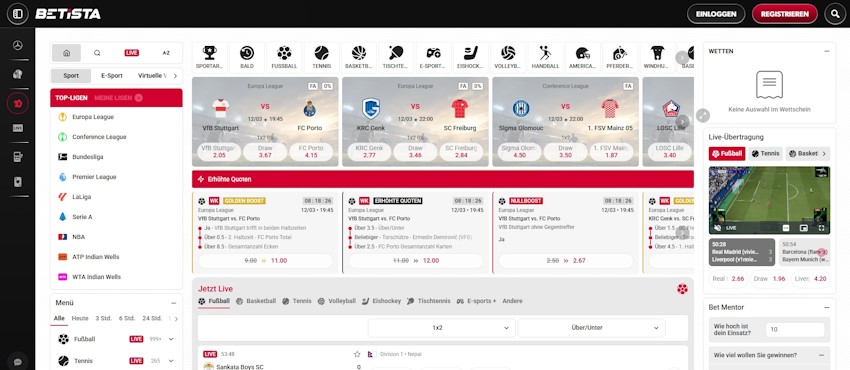Select the Basket chip under Live-Übertragung

click(x=803, y=153)
